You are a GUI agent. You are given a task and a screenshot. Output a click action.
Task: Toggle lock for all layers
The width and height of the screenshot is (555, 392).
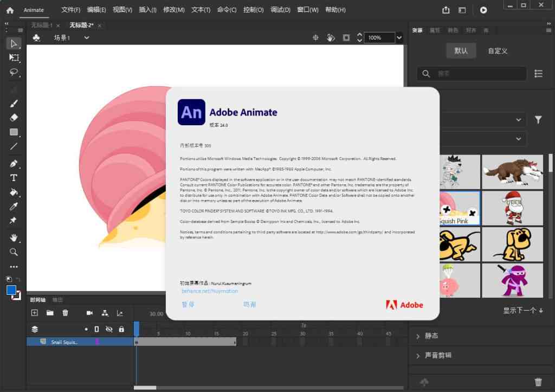121,329
